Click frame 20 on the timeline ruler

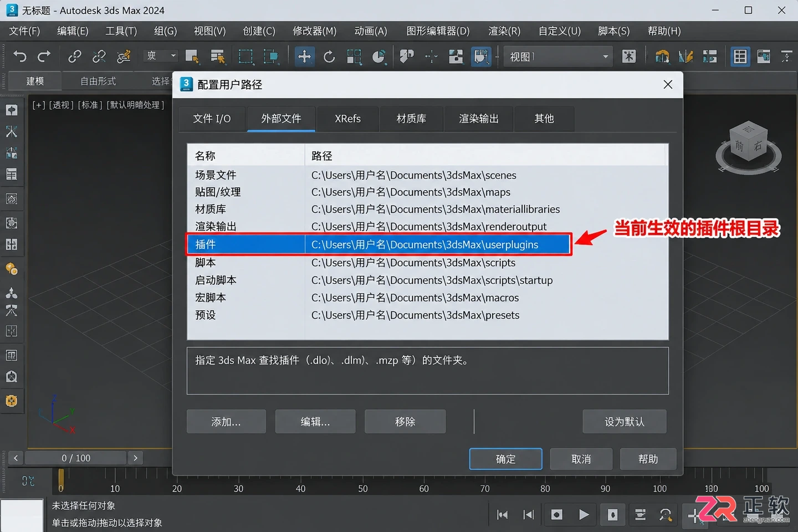(177, 488)
